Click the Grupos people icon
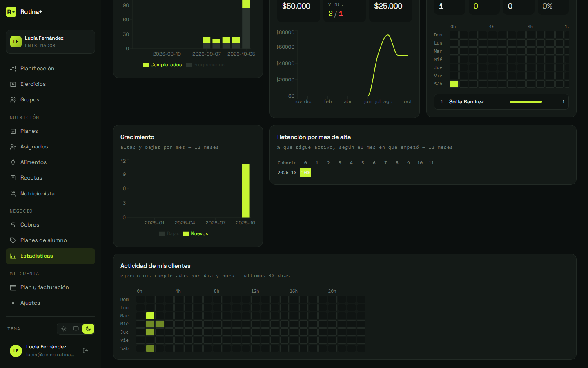588x368 pixels. coord(13,100)
